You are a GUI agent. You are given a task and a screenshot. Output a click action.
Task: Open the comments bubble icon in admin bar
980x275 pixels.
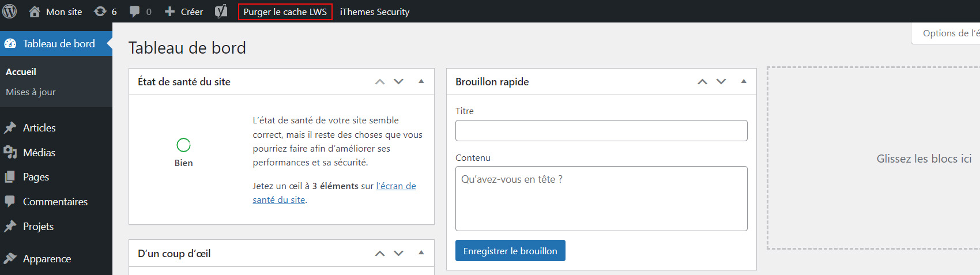click(134, 12)
